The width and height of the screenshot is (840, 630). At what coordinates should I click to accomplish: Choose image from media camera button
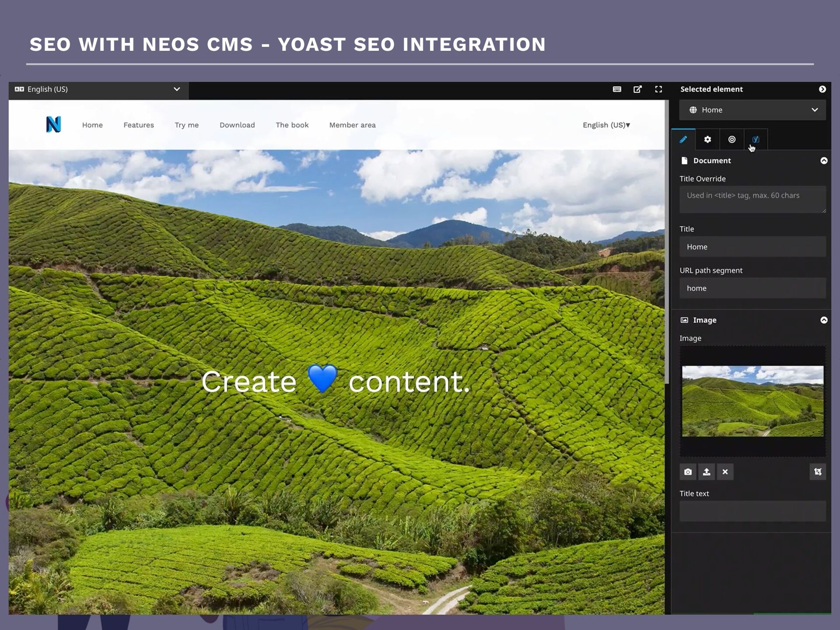coord(688,472)
